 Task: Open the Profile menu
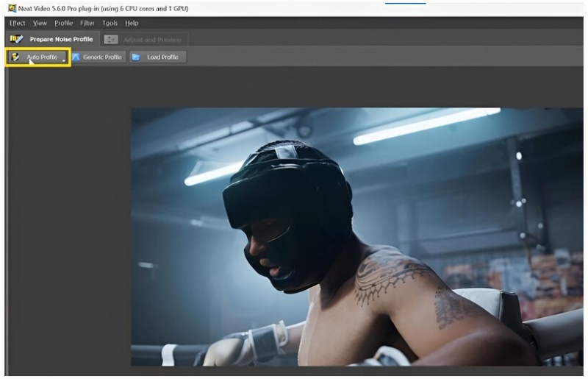[x=64, y=24]
